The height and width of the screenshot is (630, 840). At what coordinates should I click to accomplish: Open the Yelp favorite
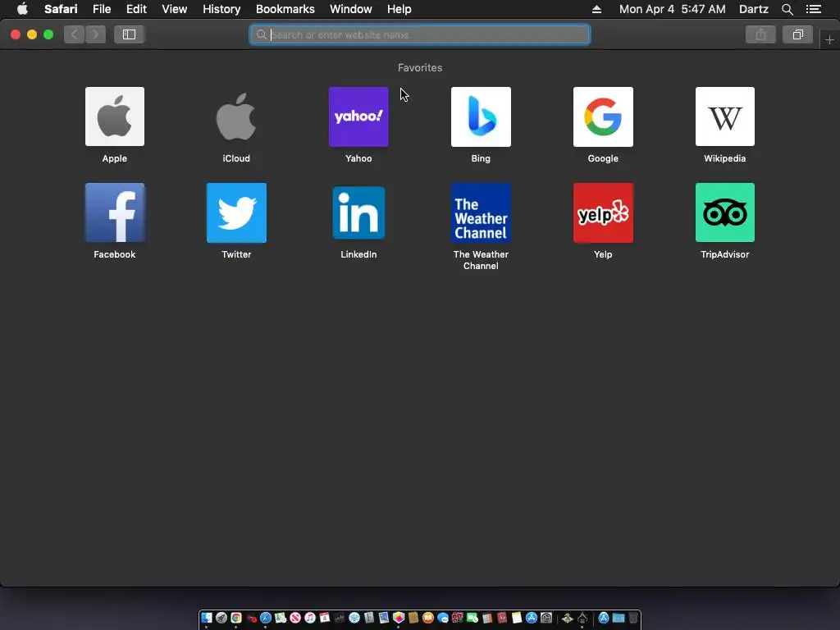coord(603,212)
